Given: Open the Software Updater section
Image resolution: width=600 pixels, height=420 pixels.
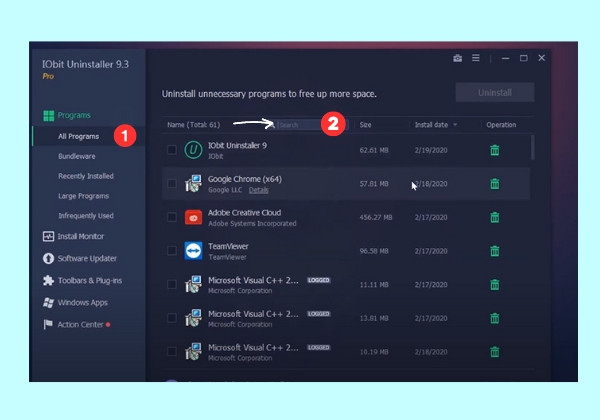Looking at the screenshot, I should coord(87,259).
